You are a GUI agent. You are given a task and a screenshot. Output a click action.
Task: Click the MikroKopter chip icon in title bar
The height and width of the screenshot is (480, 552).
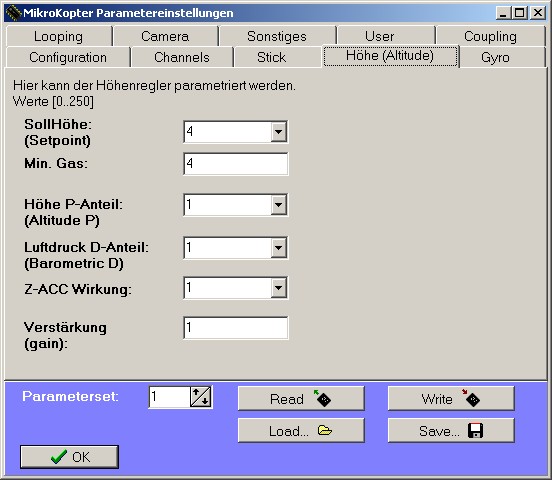pyautogui.click(x=13, y=13)
